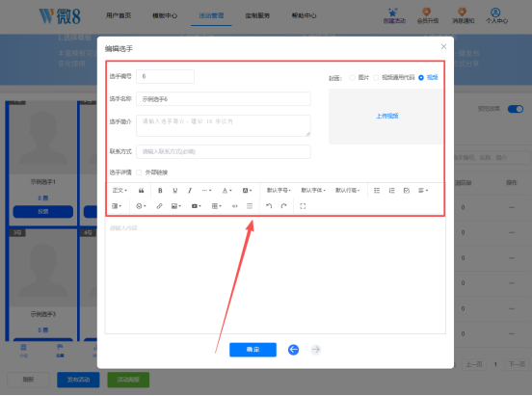Click the 上传视频 upload link
This screenshot has height=396, width=532.
[387, 116]
